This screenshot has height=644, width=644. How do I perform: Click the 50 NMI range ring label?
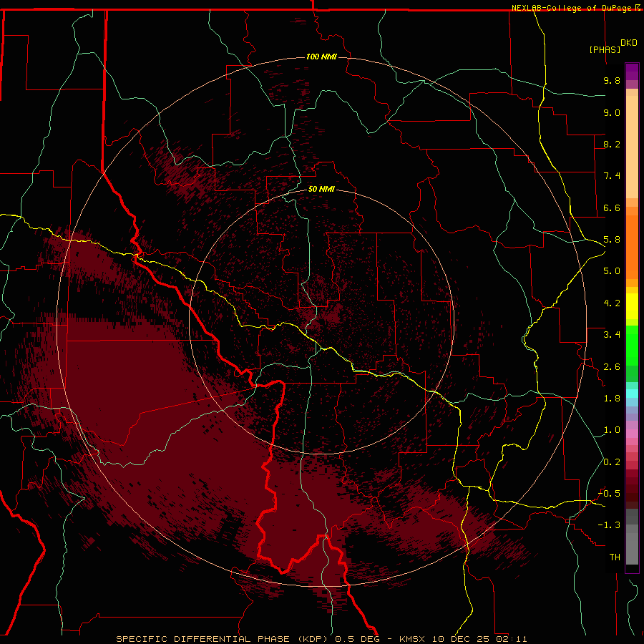coord(321,190)
